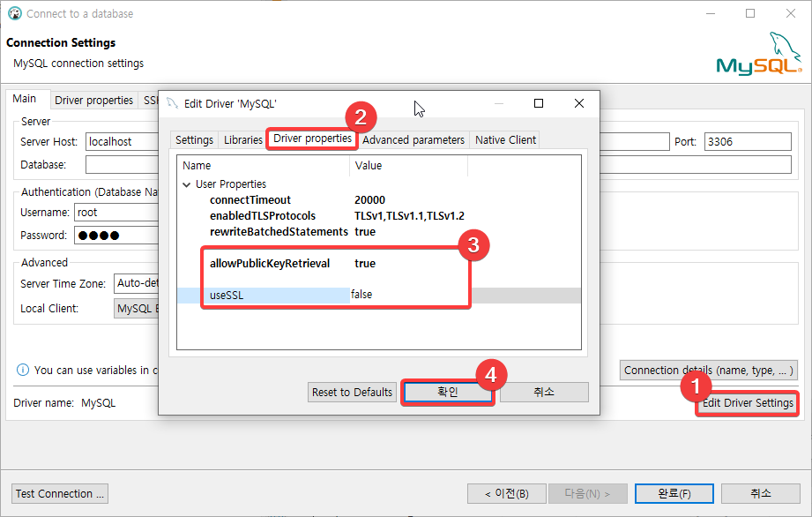Cancel the Edit Driver dialog with 취소
Image resolution: width=812 pixels, height=517 pixels.
pos(544,392)
